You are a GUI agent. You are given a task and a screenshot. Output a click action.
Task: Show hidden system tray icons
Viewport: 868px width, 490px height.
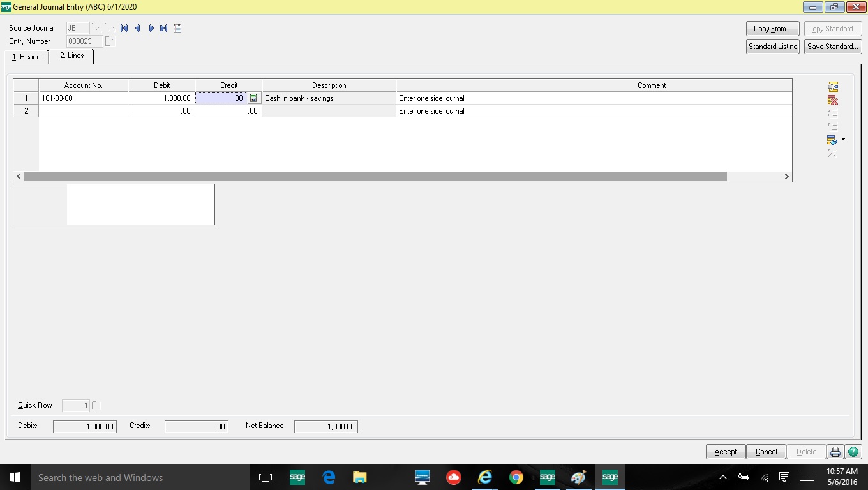click(x=723, y=477)
